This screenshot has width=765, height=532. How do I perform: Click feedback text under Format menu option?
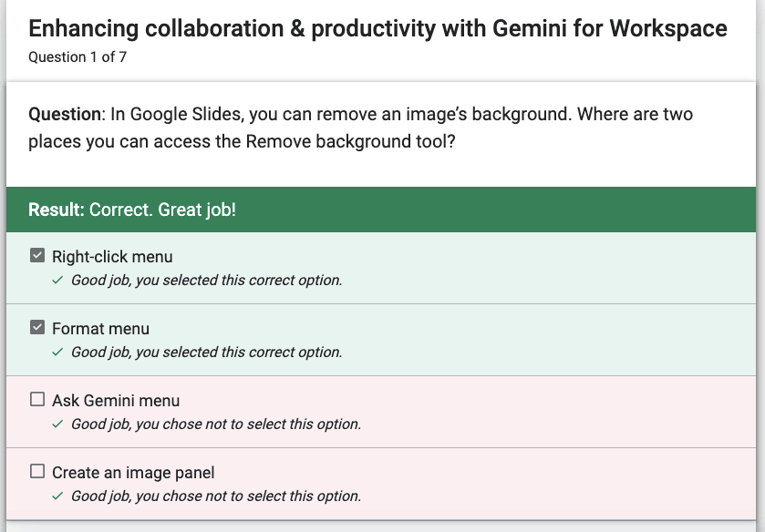coord(206,352)
